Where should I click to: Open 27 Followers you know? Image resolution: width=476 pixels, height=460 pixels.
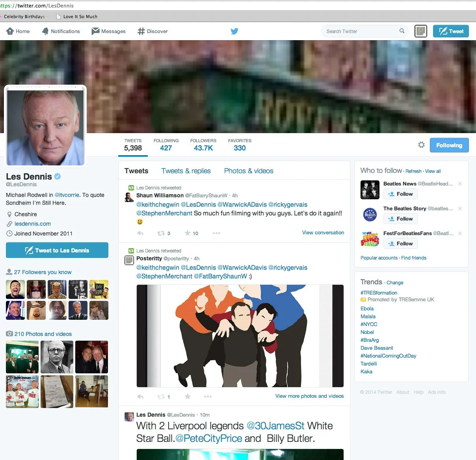43,272
